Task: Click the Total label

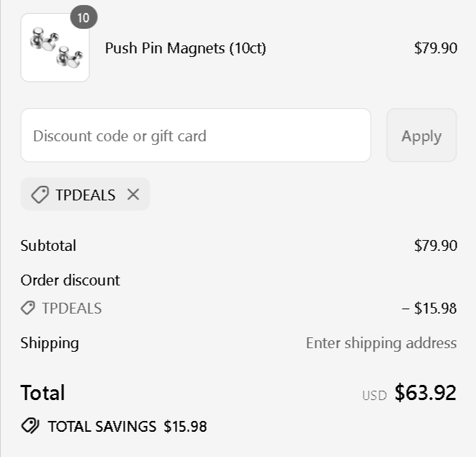Action: (42, 393)
